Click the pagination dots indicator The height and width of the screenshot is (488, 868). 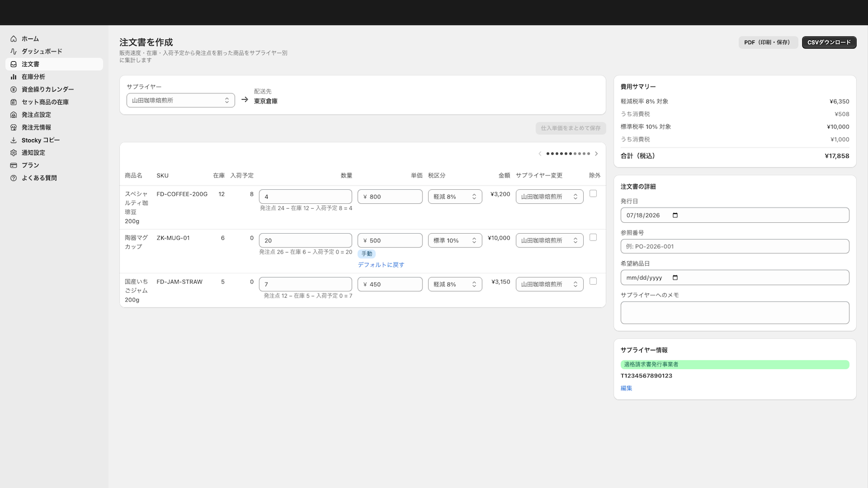coord(568,153)
